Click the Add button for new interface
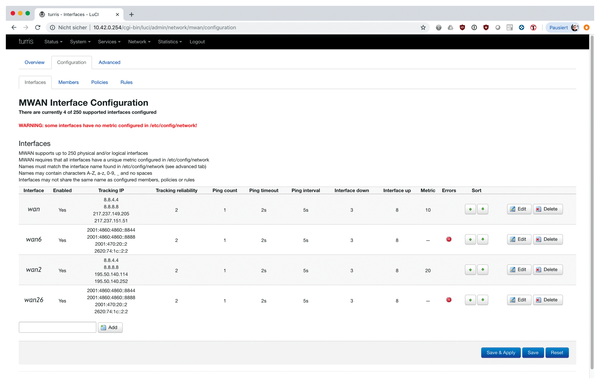600x384 pixels. click(110, 327)
